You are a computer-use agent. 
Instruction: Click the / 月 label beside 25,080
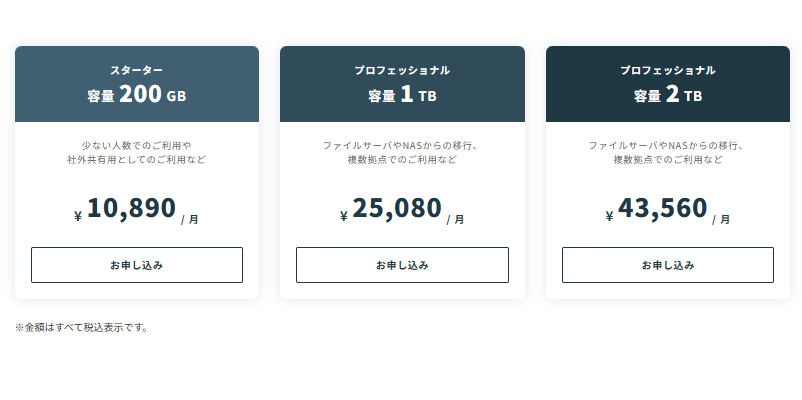click(456, 219)
